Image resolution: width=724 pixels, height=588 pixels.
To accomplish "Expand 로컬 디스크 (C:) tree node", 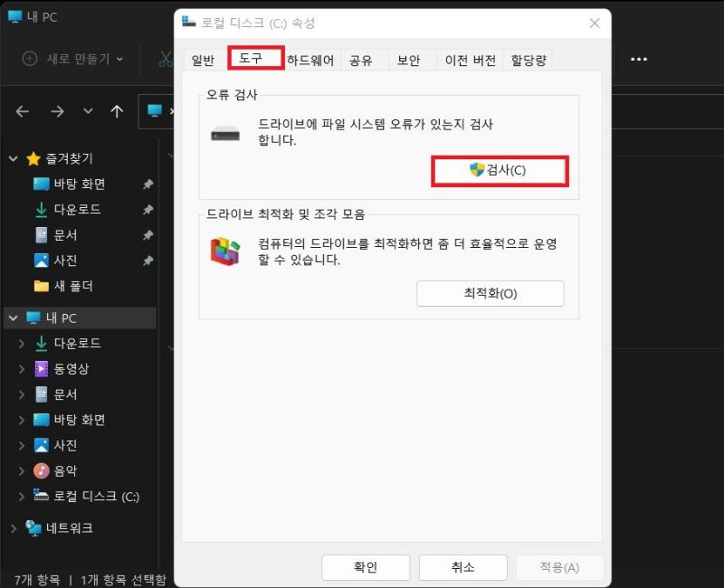I will click(x=21, y=497).
